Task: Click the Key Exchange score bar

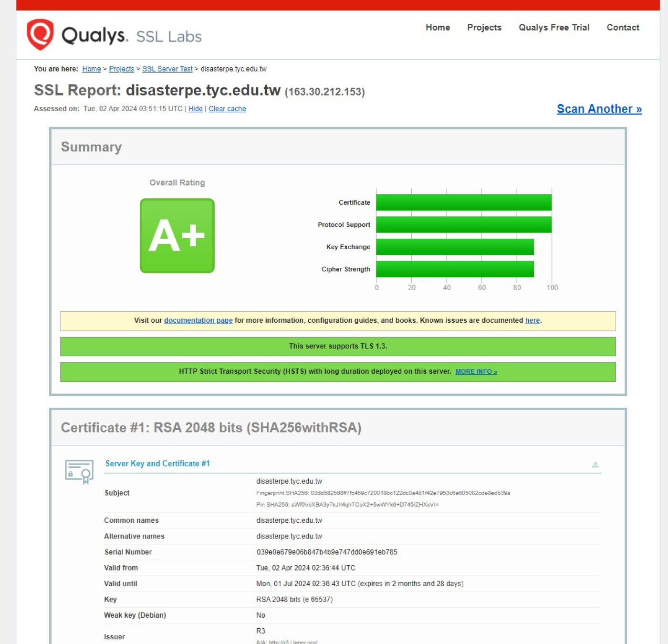Action: 455,247
